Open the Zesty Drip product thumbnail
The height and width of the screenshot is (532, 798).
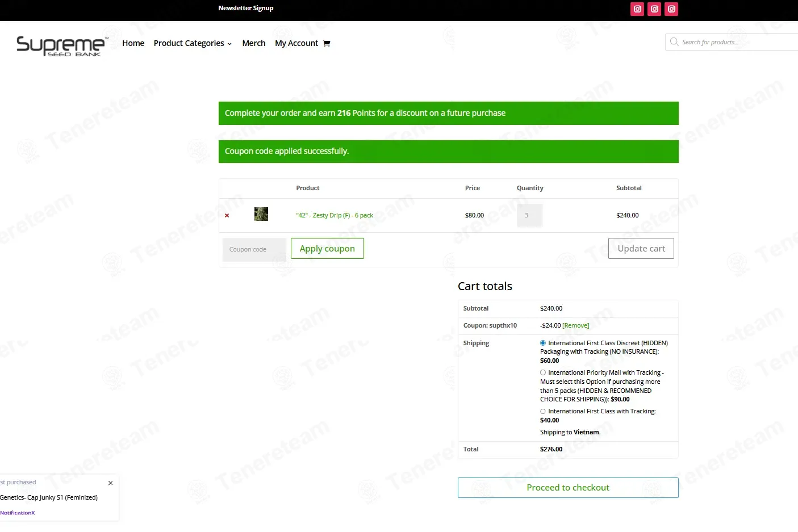click(x=261, y=215)
